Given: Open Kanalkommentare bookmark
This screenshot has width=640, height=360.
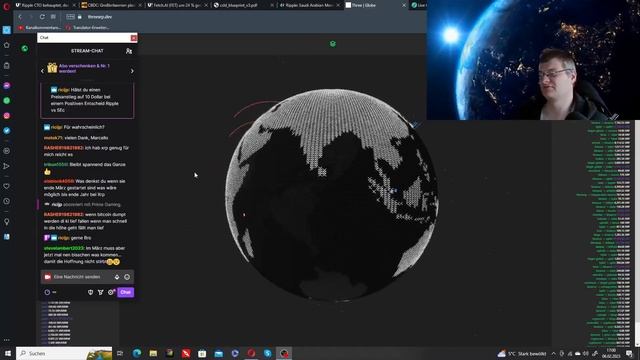Looking at the screenshot, I should 39,28.
